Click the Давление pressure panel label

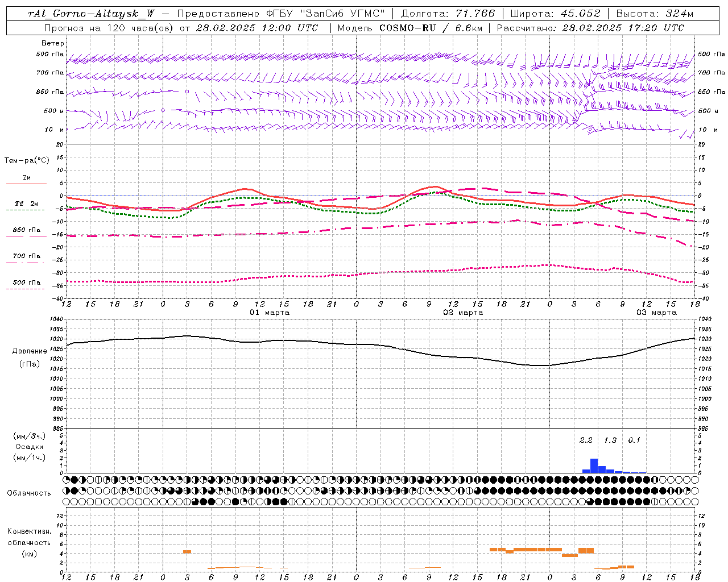click(30, 351)
